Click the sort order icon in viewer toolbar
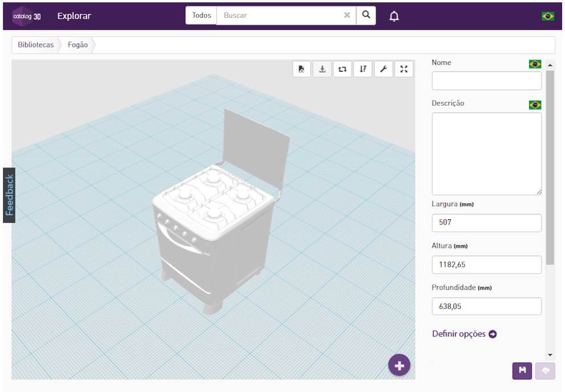Viewport: 565px width, 392px height. pos(363,69)
